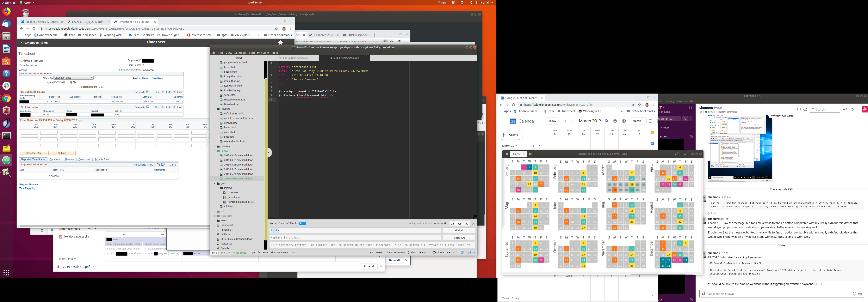This screenshot has width=868, height=302.
Task: Check Holidays in Australia calendar checkbox
Action: pyautogui.click(x=61, y=237)
